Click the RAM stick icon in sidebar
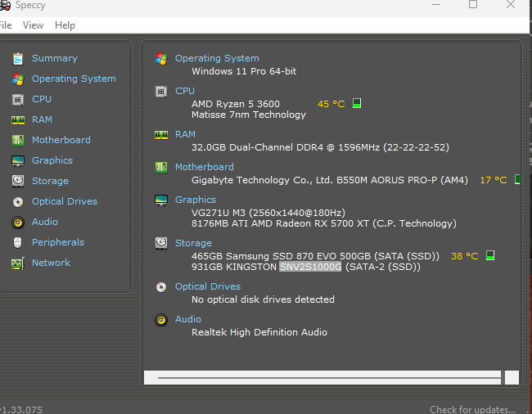Viewport: 532px width, 414px height. pos(18,120)
